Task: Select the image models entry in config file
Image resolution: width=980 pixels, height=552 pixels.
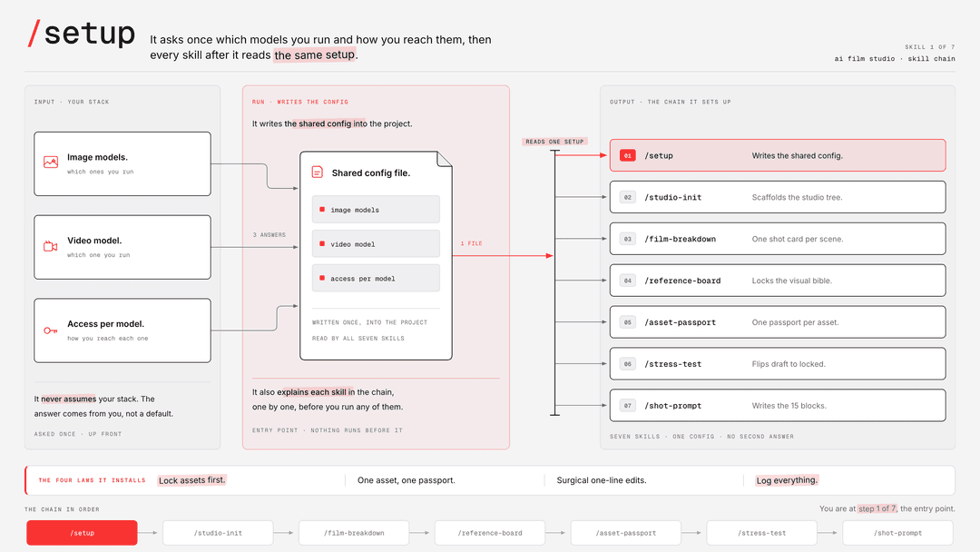Action: click(376, 210)
